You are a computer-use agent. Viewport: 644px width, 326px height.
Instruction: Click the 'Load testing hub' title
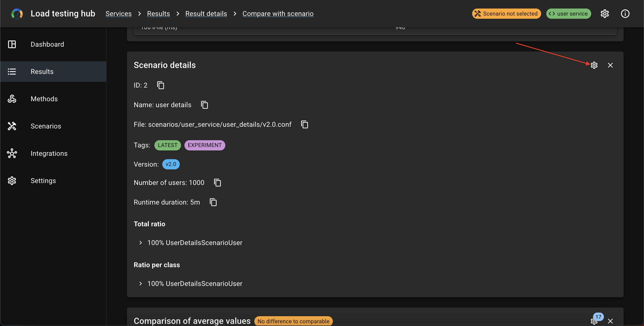63,13
